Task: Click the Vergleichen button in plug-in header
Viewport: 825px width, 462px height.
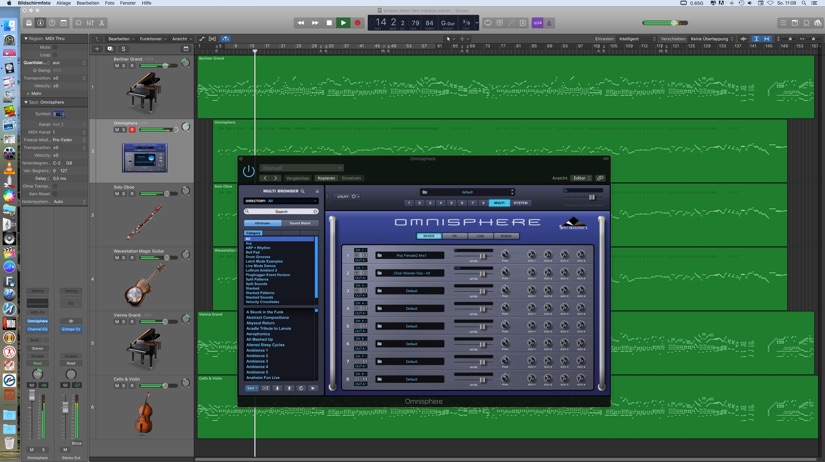Action: coord(298,178)
